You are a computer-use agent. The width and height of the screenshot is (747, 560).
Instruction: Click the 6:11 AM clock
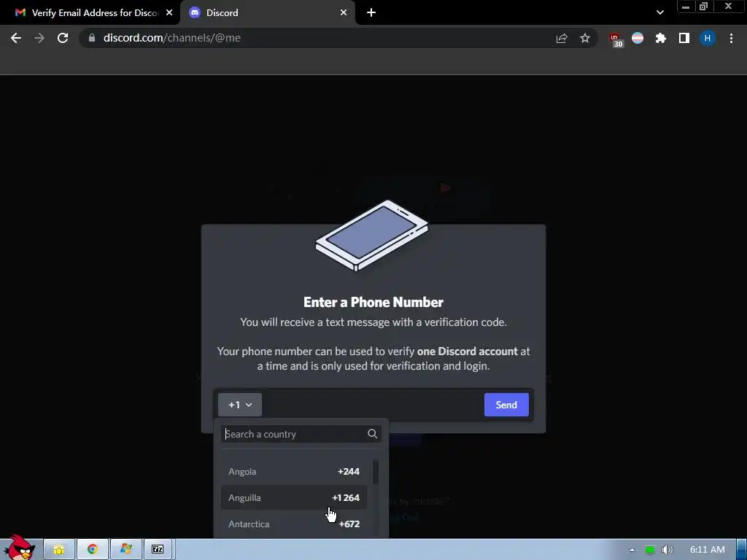click(708, 550)
